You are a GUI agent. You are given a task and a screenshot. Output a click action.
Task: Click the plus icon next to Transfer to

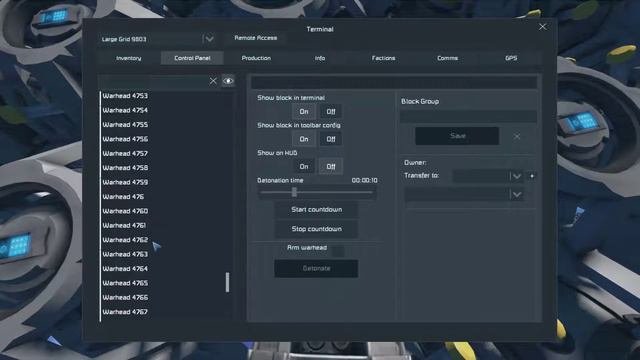(x=532, y=176)
